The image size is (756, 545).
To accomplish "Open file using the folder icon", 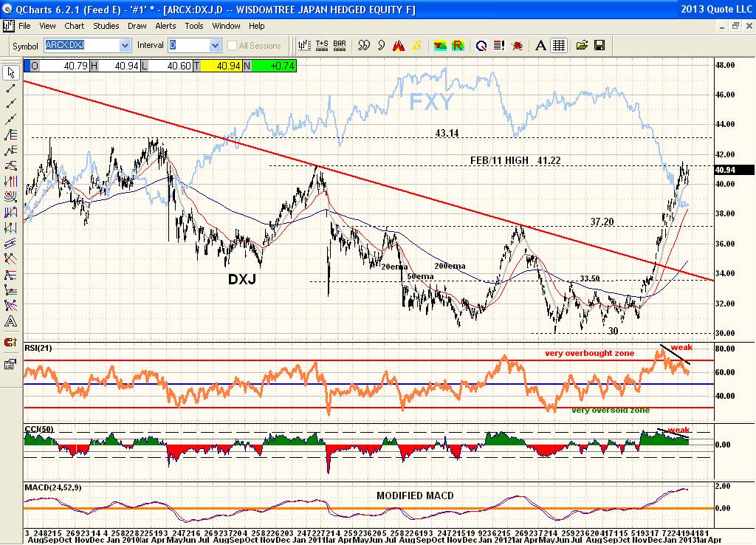I will click(582, 46).
